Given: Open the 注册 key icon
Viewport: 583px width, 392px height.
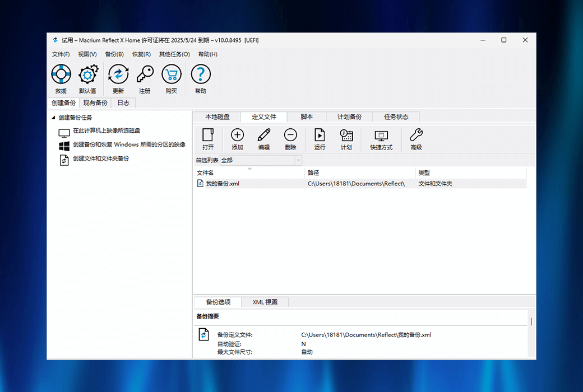Looking at the screenshot, I should pyautogui.click(x=145, y=74).
